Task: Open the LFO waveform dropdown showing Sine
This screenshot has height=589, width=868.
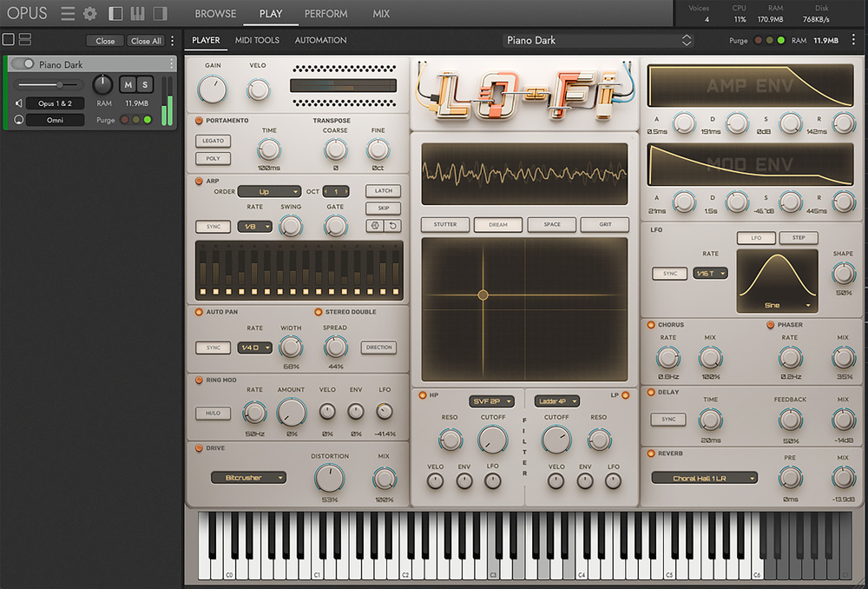Action: click(777, 305)
